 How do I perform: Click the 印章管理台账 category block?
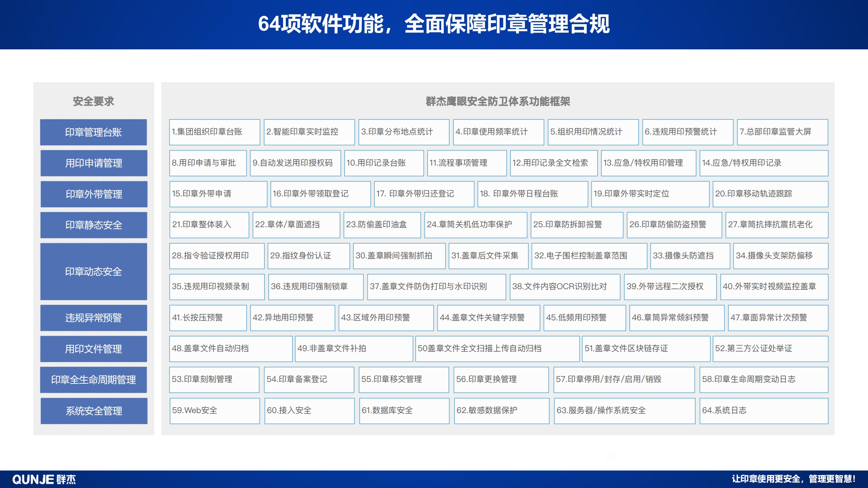point(93,132)
